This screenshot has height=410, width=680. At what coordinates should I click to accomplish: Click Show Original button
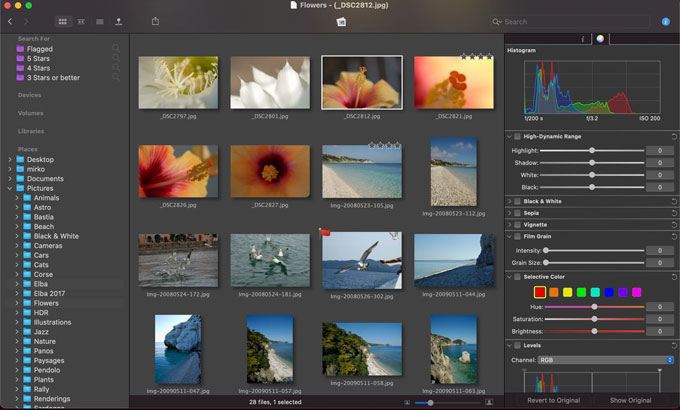coord(631,400)
